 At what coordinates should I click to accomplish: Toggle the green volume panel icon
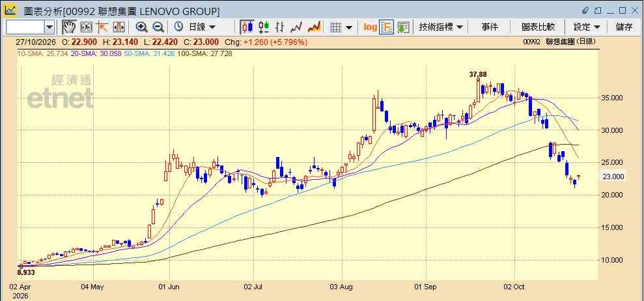[x=403, y=27]
